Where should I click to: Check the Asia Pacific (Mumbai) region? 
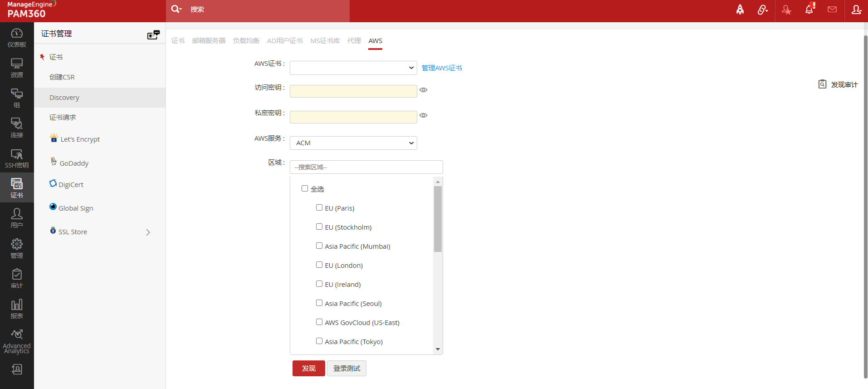319,246
